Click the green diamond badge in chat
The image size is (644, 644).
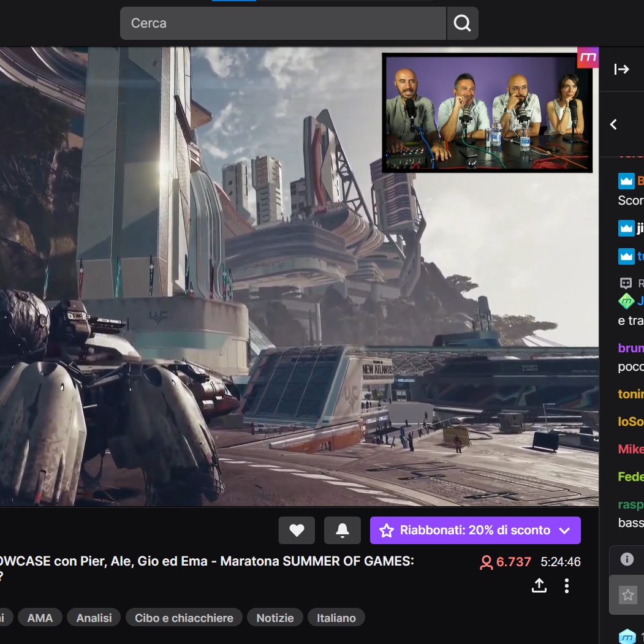pyautogui.click(x=626, y=301)
